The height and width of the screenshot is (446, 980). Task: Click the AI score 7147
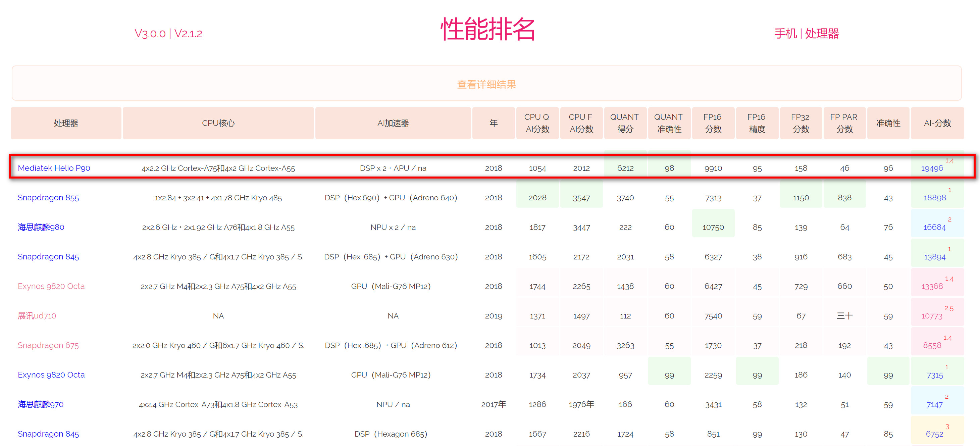[x=934, y=404]
